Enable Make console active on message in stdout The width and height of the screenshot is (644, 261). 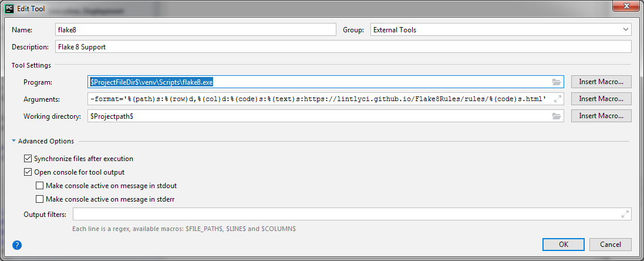[40, 186]
